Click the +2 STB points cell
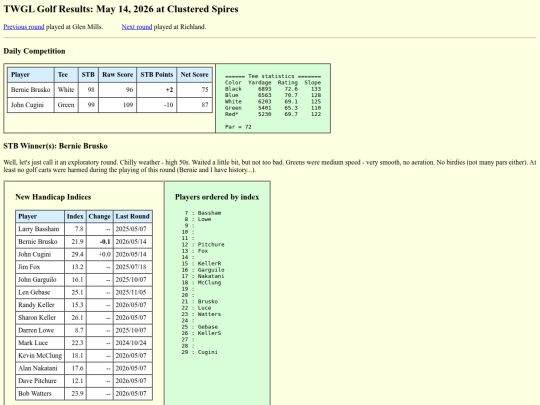The width and height of the screenshot is (540, 405). 157,90
